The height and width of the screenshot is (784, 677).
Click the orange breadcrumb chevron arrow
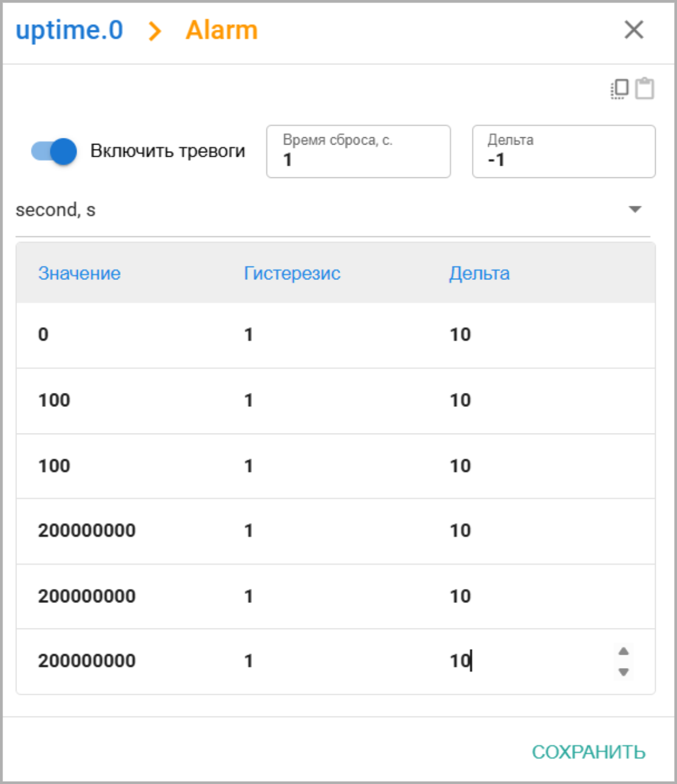coord(155,31)
